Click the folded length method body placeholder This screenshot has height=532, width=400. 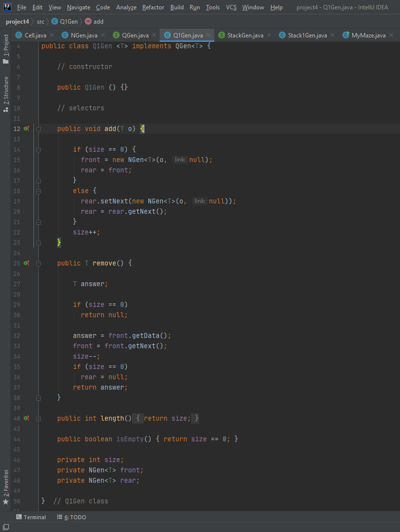[166, 418]
